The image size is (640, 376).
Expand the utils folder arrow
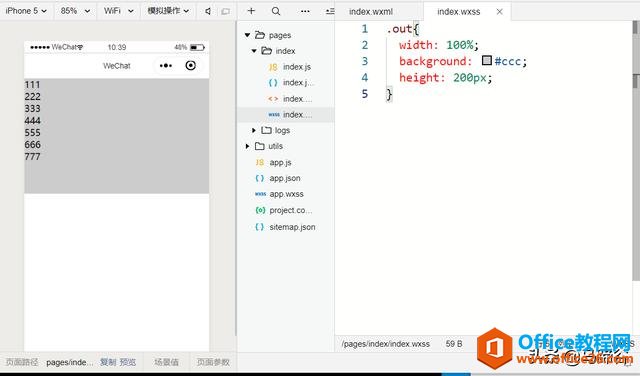[x=247, y=146]
